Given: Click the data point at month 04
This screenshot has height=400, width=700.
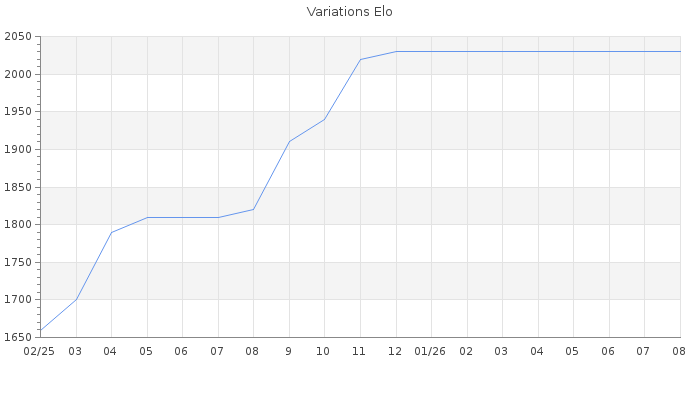Looking at the screenshot, I should (112, 232).
